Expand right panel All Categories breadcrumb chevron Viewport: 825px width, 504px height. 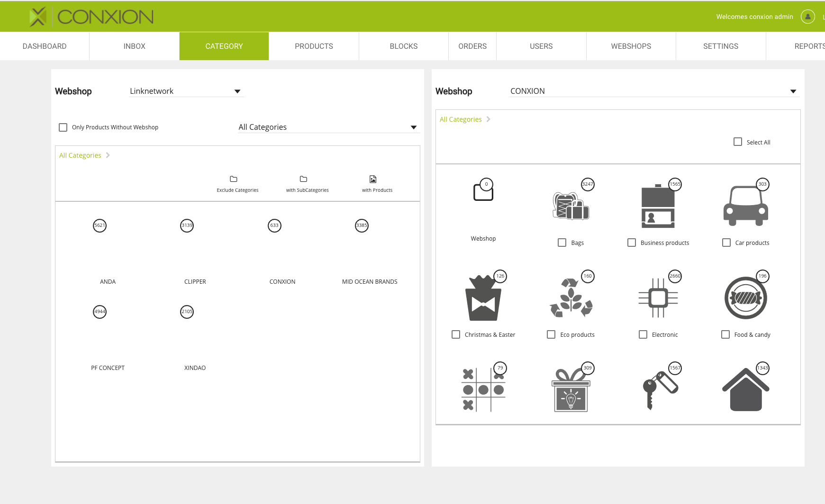[489, 119]
